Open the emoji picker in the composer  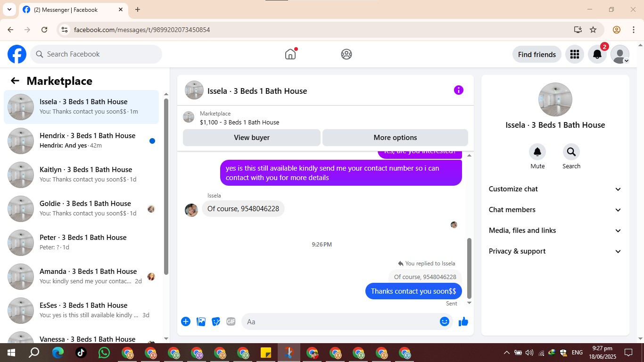(445, 321)
